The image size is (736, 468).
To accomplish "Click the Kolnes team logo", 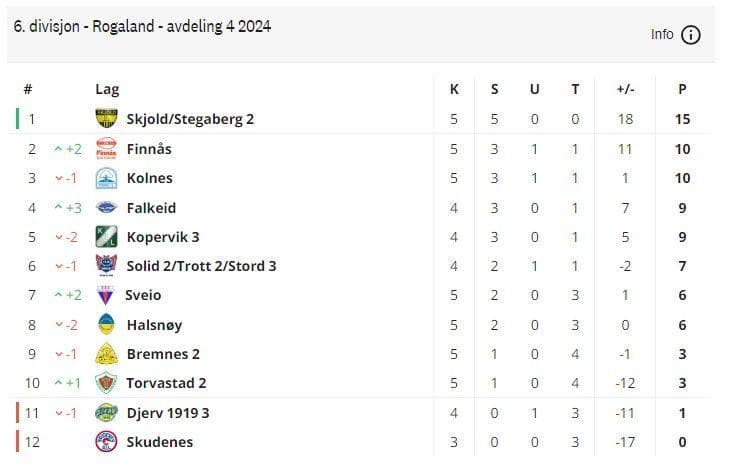I will pyautogui.click(x=106, y=178).
